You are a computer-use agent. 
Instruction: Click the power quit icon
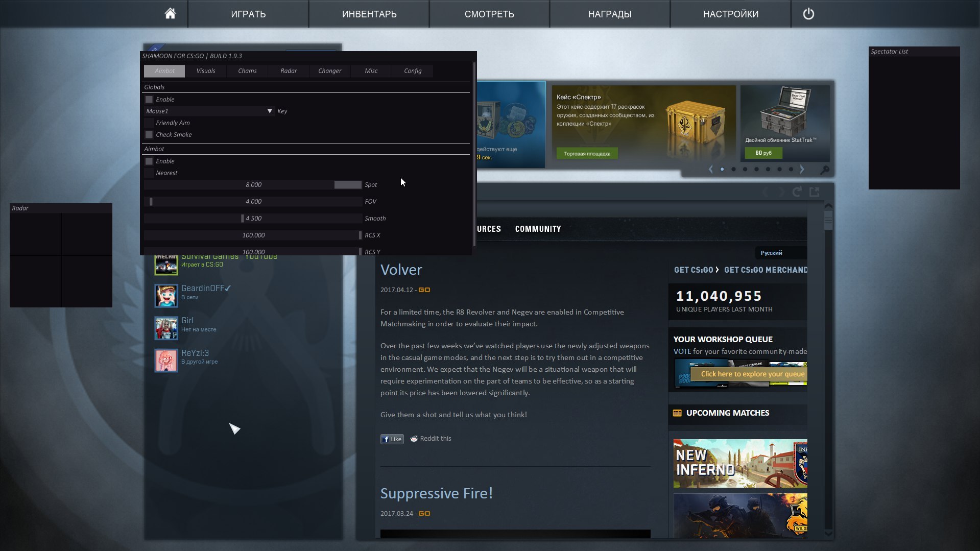[808, 14]
